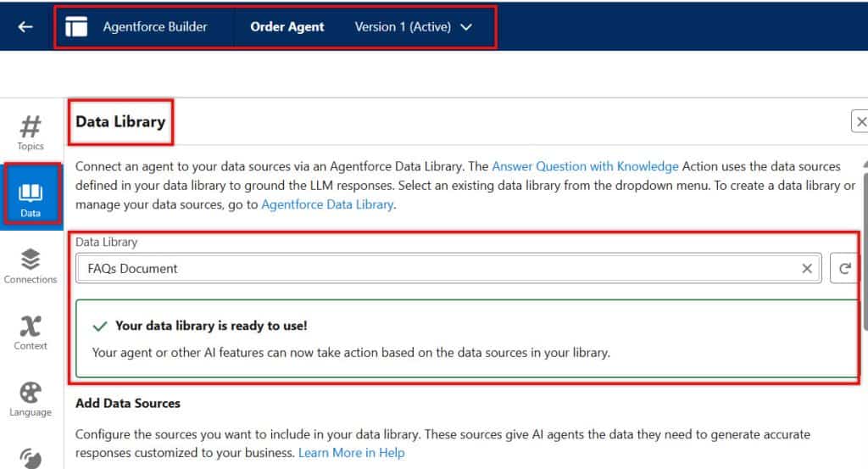The image size is (868, 469).
Task: Open the Context variable icon
Action: tap(31, 327)
